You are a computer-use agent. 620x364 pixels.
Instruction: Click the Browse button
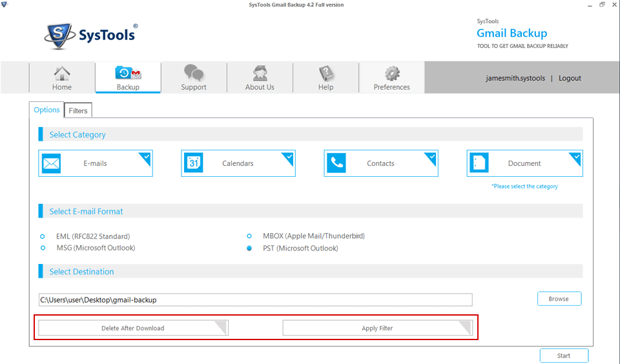click(x=559, y=299)
